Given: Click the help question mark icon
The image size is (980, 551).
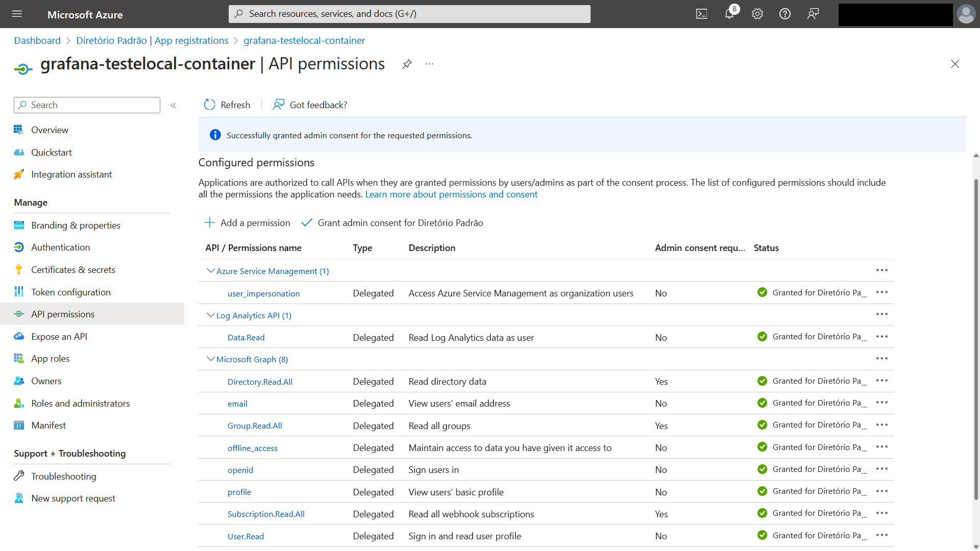Looking at the screenshot, I should [x=785, y=14].
